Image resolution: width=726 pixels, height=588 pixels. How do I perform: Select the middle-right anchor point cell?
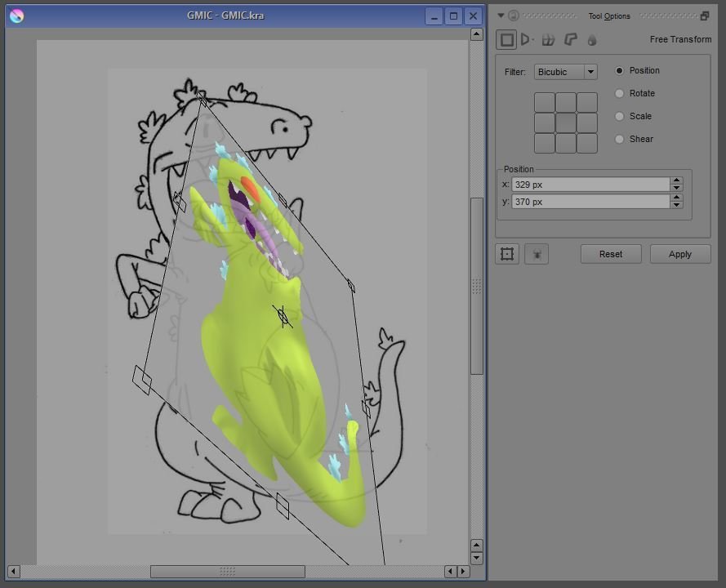click(587, 123)
